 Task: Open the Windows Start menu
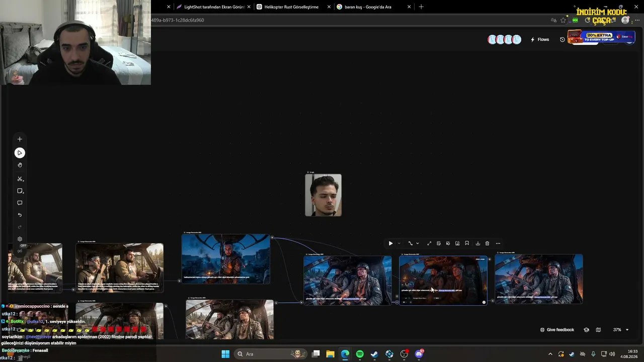point(225,354)
